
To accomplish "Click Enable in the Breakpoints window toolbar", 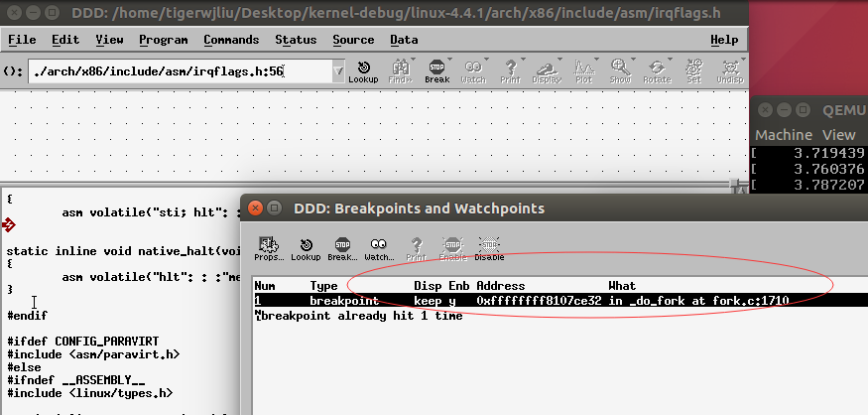I will pyautogui.click(x=452, y=249).
